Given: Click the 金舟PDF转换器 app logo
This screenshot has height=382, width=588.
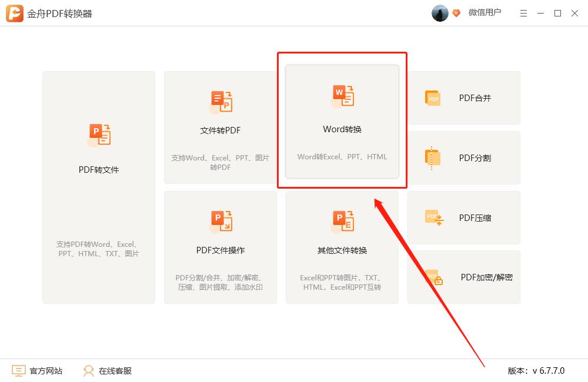Looking at the screenshot, I should (15, 13).
